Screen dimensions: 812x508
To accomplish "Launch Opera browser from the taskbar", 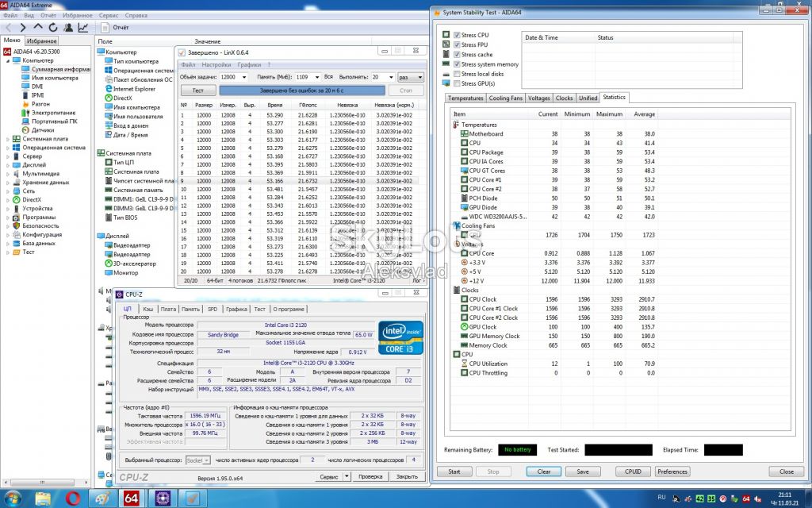I will (73, 498).
